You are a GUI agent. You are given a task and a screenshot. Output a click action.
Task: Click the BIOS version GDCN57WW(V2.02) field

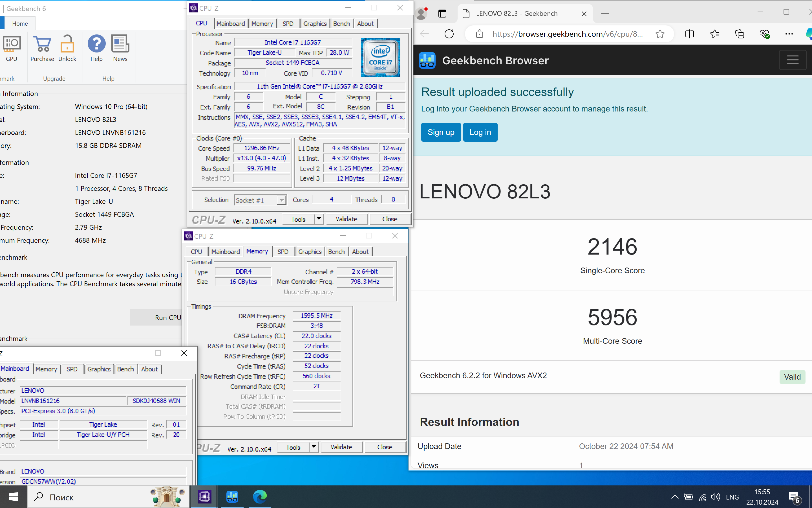click(103, 481)
